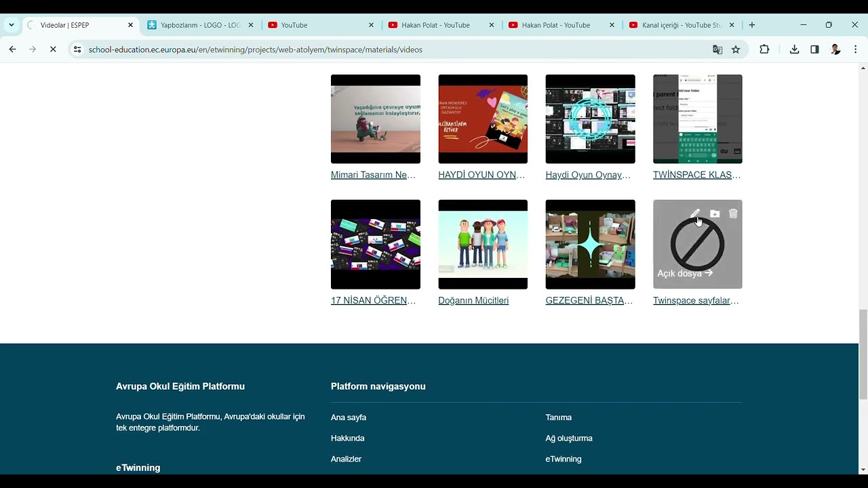Viewport: 868px width, 488px height.
Task: Open the tab search dropdown arrow
Action: (x=12, y=25)
